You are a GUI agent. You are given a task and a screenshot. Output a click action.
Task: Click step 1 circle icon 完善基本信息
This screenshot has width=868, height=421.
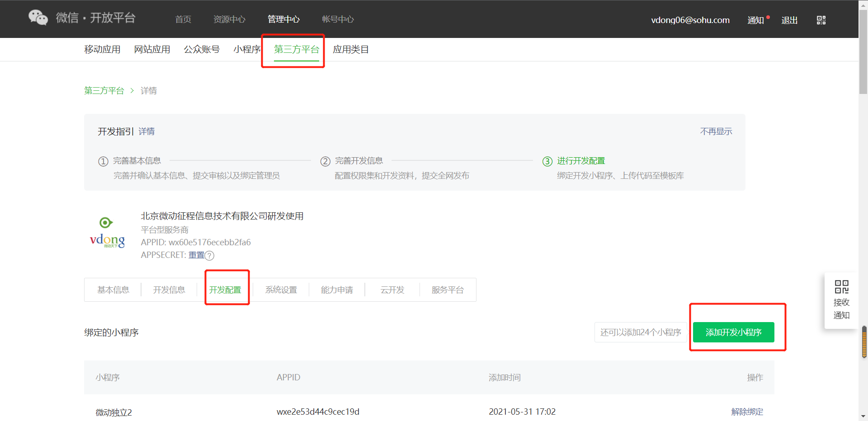[x=103, y=161]
